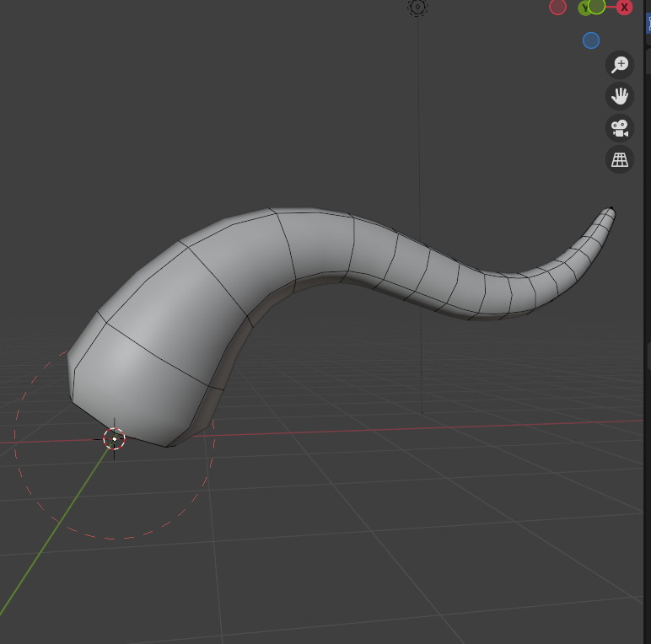Click the hollow red negative X axis circle
The height and width of the screenshot is (644, 651).
click(557, 7)
